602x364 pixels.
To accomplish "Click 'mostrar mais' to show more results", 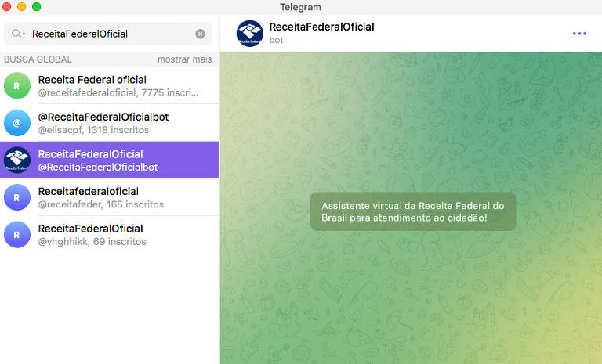I will click(185, 59).
